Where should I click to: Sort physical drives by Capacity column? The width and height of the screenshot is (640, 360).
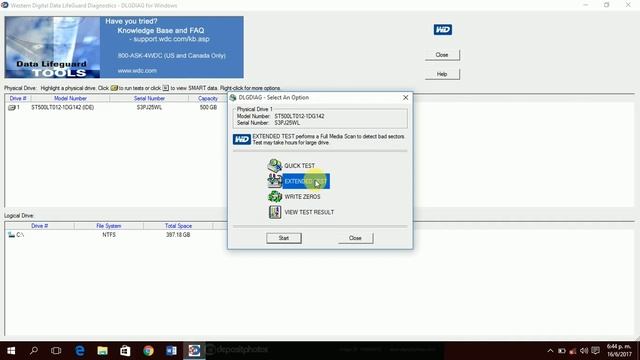click(208, 98)
